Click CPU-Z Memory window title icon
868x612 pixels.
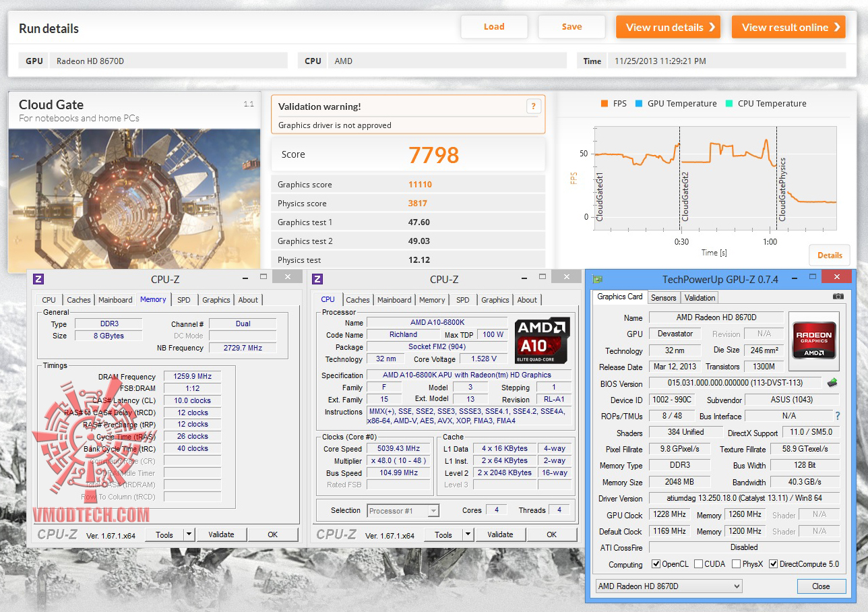tap(38, 279)
